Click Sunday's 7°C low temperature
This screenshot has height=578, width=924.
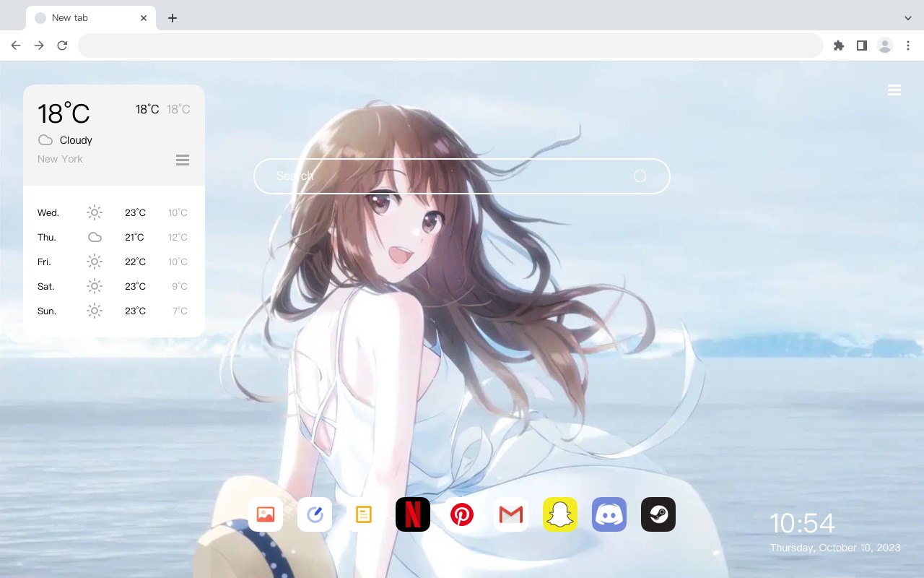(x=180, y=311)
